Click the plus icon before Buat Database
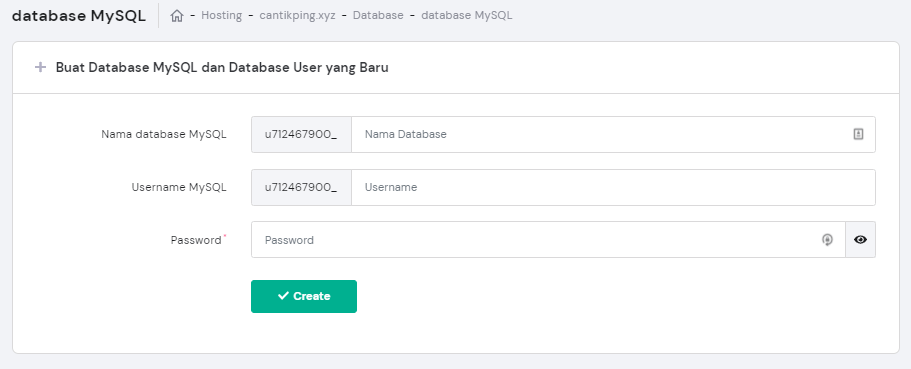This screenshot has width=911, height=369. 40,67
